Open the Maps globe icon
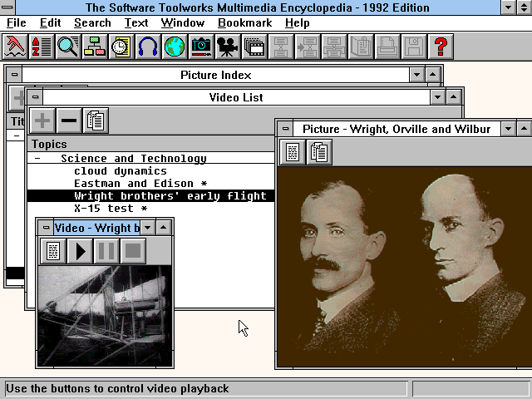The height and width of the screenshot is (399, 532). [175, 47]
